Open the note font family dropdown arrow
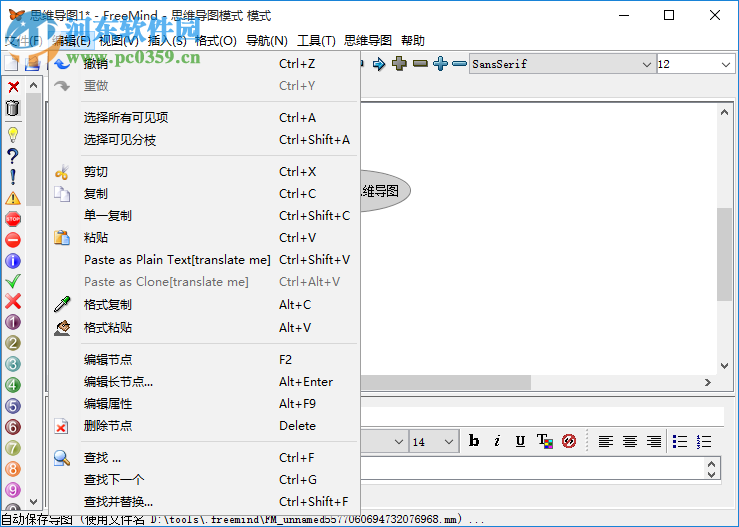This screenshot has height=527, width=739. pyautogui.click(x=399, y=442)
